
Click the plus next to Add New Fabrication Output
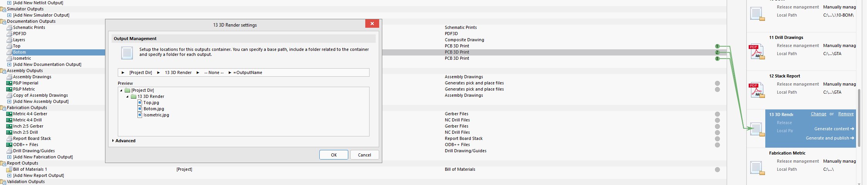coord(10,157)
